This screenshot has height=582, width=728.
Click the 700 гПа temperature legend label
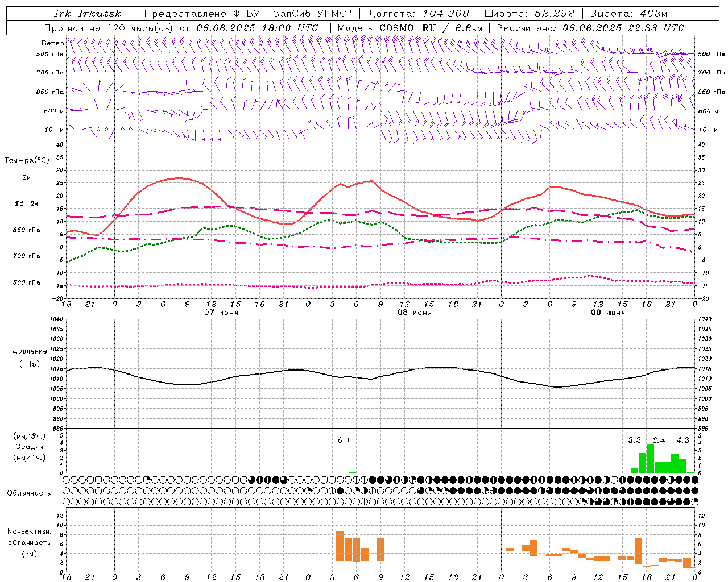click(x=27, y=256)
